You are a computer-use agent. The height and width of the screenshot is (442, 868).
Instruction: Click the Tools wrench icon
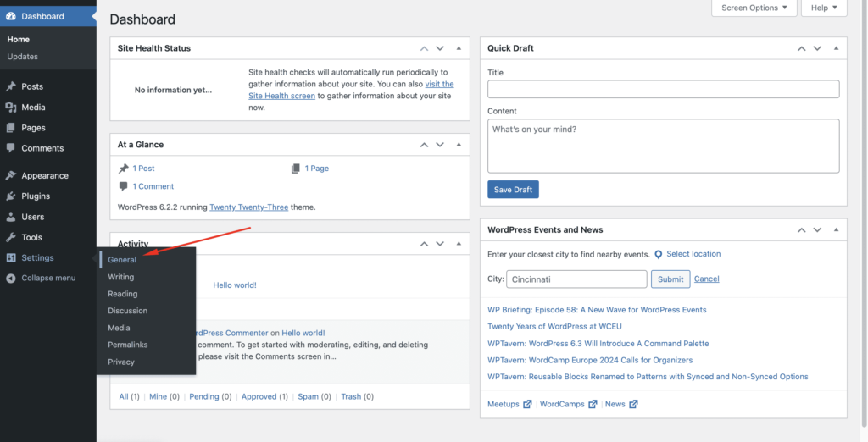click(x=10, y=237)
